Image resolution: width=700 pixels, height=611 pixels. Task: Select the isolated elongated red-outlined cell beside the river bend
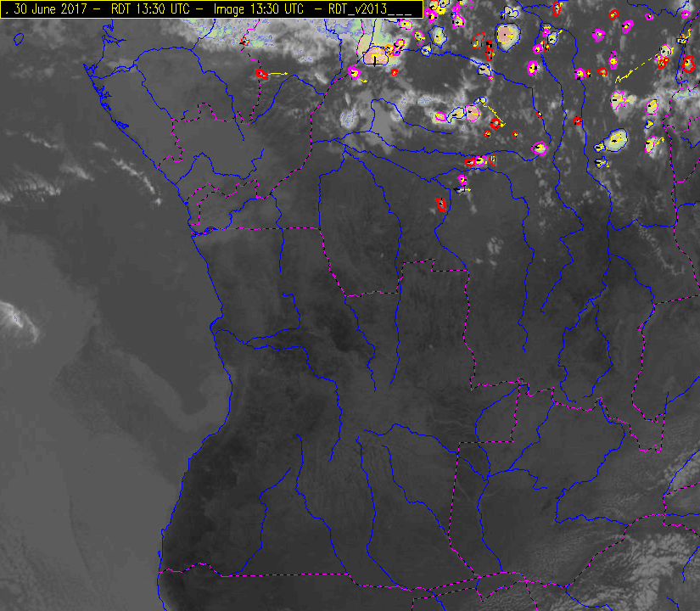pyautogui.click(x=441, y=205)
